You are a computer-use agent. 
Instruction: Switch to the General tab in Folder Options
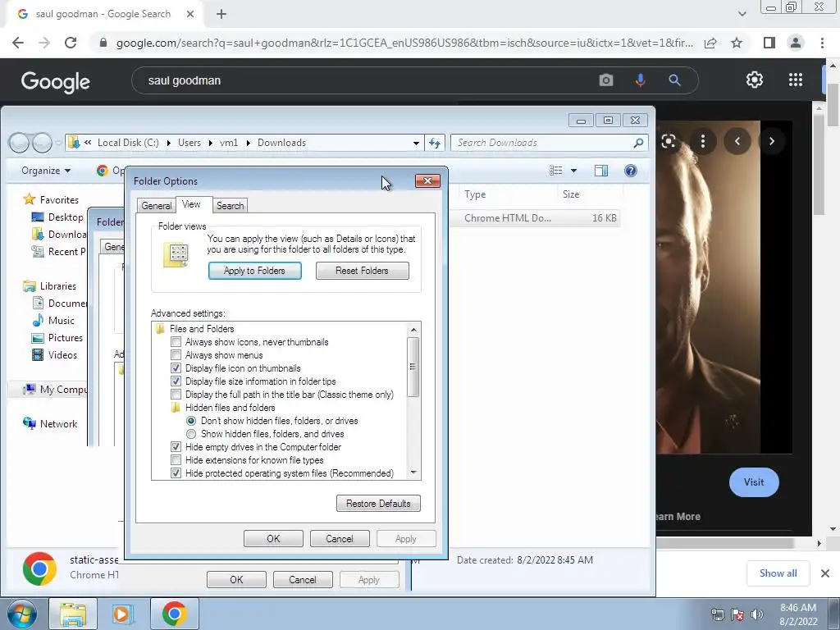pos(157,206)
